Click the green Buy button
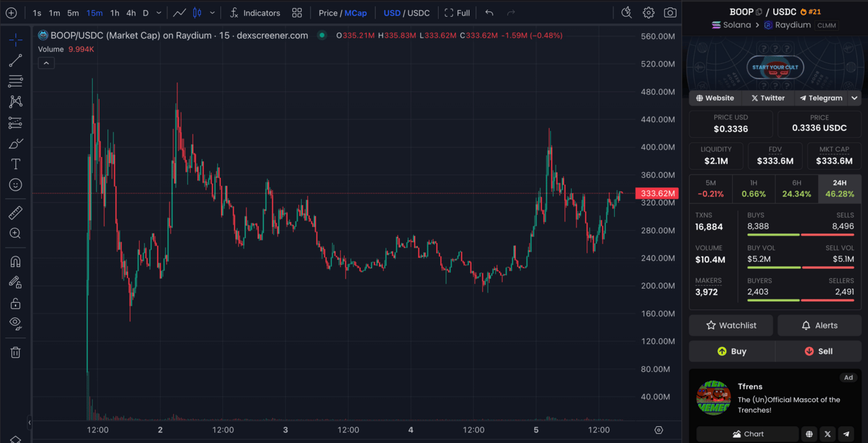The image size is (868, 443). pyautogui.click(x=732, y=351)
